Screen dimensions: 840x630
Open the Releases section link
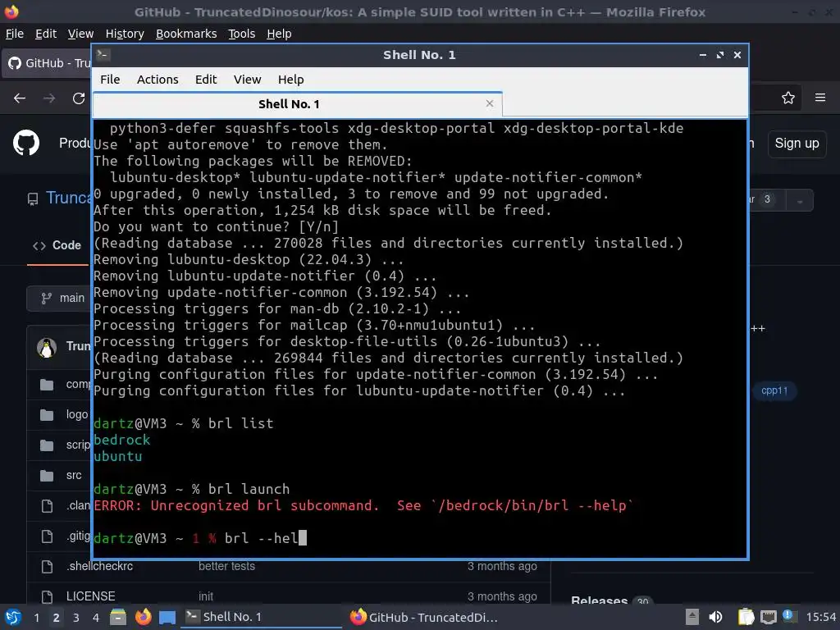tap(599, 600)
